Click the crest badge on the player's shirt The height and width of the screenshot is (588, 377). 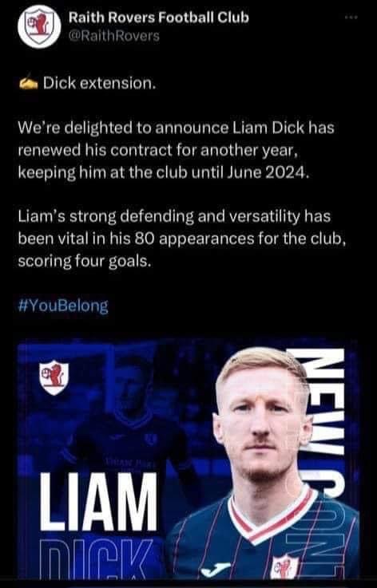tap(284, 566)
